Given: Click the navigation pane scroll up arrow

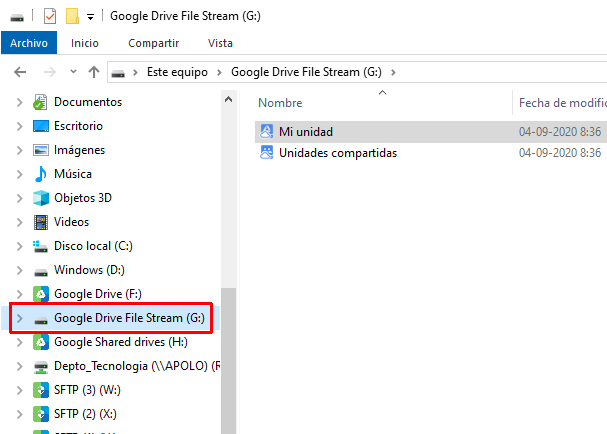Looking at the screenshot, I should point(228,100).
